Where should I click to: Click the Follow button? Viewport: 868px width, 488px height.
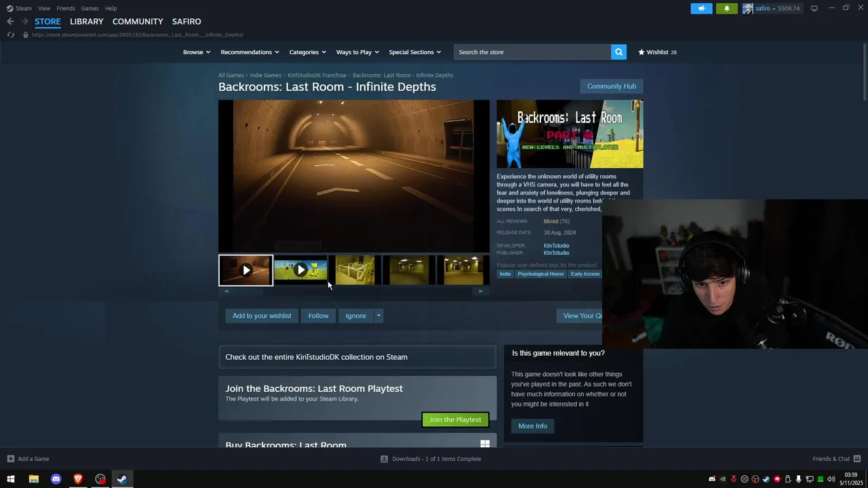[x=318, y=316]
